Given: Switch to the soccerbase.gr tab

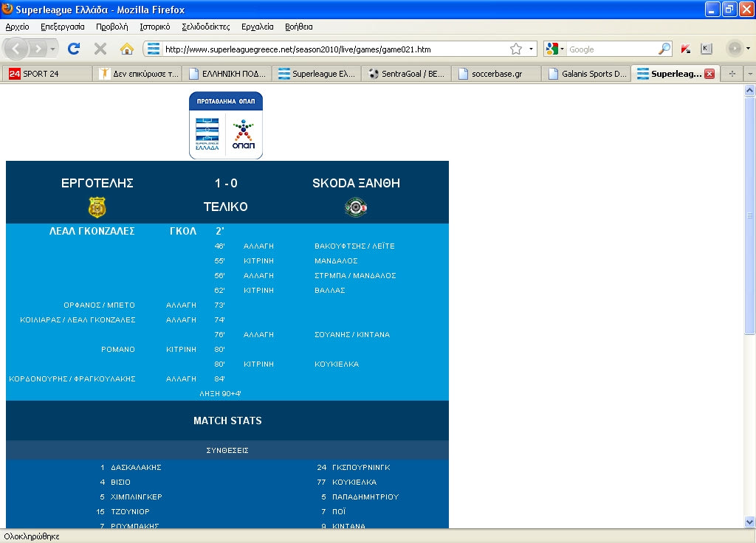Looking at the screenshot, I should (x=495, y=74).
